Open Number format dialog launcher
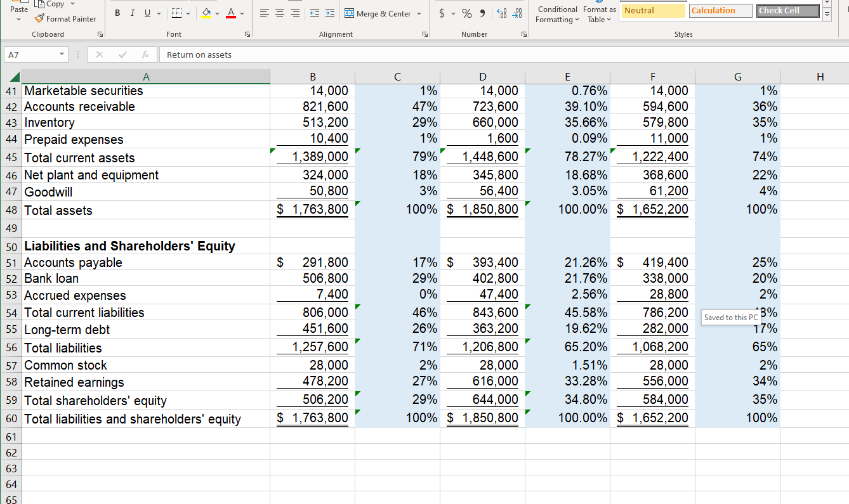Image resolution: width=849 pixels, height=504 pixels. point(523,34)
